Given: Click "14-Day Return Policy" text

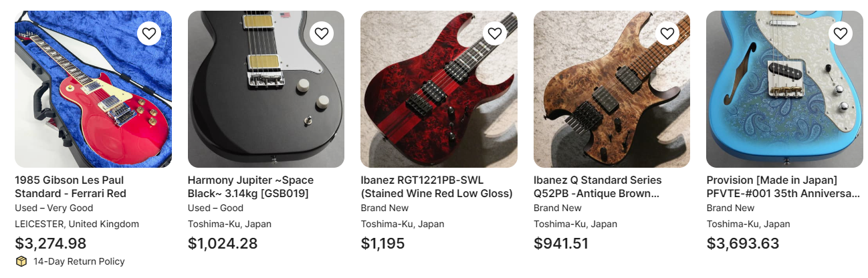Looking at the screenshot, I should pos(79,261).
